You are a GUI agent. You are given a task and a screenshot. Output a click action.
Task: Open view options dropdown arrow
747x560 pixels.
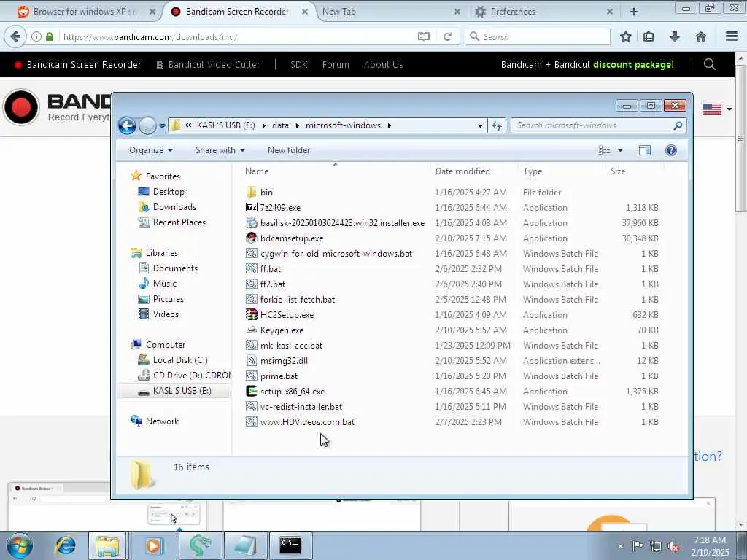[620, 150]
